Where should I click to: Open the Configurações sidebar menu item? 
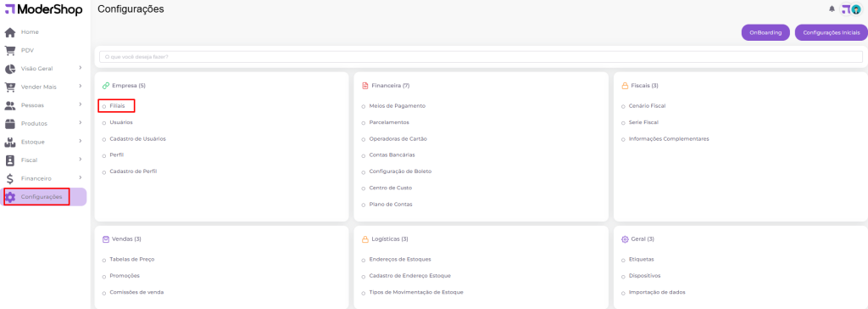point(44,197)
